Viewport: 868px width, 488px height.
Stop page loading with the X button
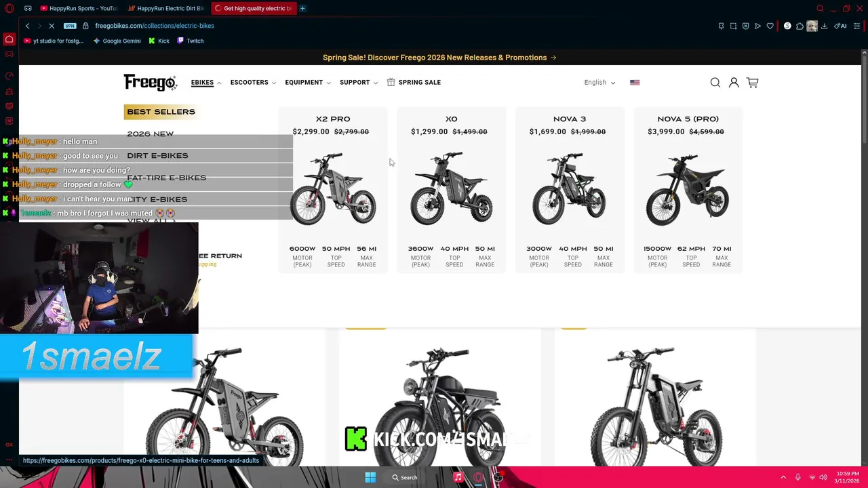point(52,26)
